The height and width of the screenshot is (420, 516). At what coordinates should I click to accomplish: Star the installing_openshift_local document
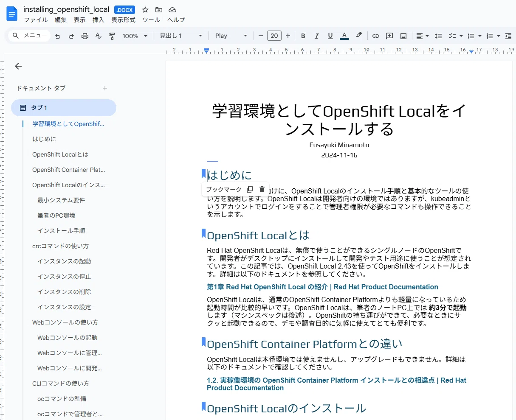point(145,10)
